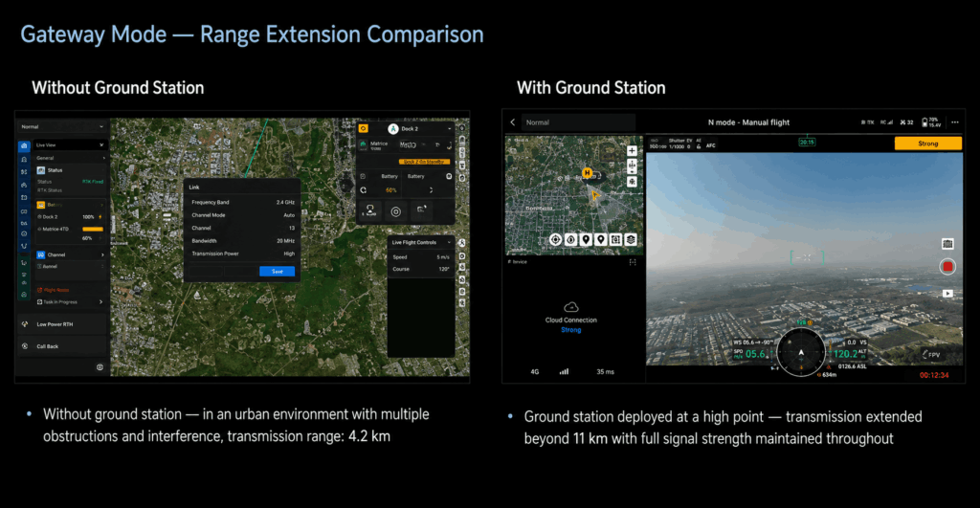The width and height of the screenshot is (980, 508).
Task: Expand the General section
Action: tap(70, 158)
